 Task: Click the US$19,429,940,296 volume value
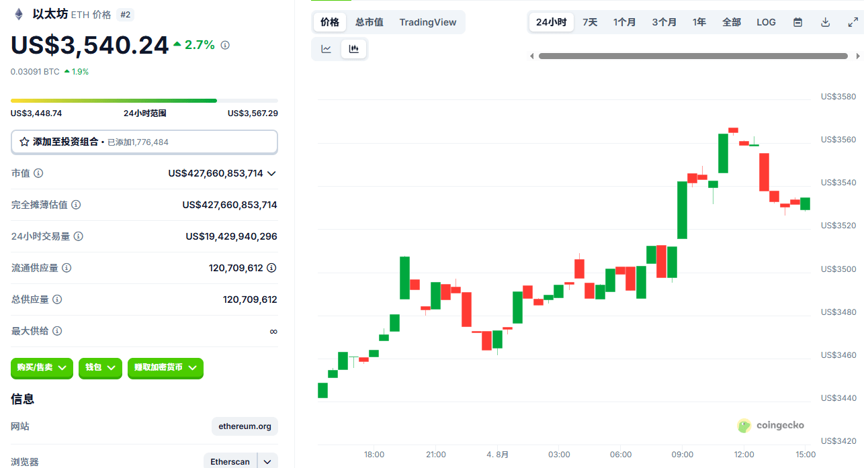click(x=232, y=236)
